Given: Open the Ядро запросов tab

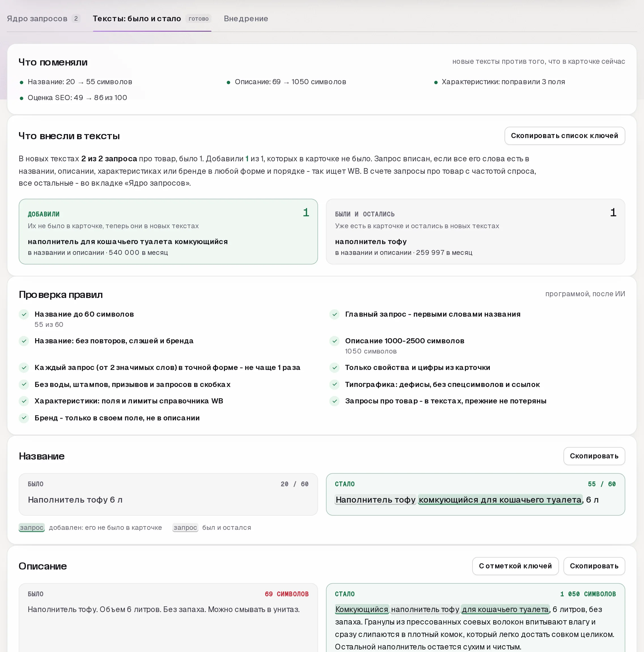Looking at the screenshot, I should (43, 18).
